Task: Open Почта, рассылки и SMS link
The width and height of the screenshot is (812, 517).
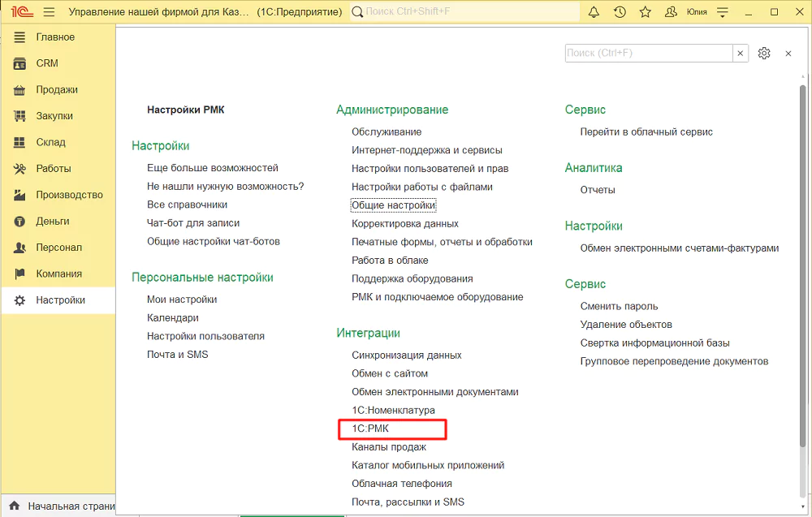Action: [x=408, y=502]
